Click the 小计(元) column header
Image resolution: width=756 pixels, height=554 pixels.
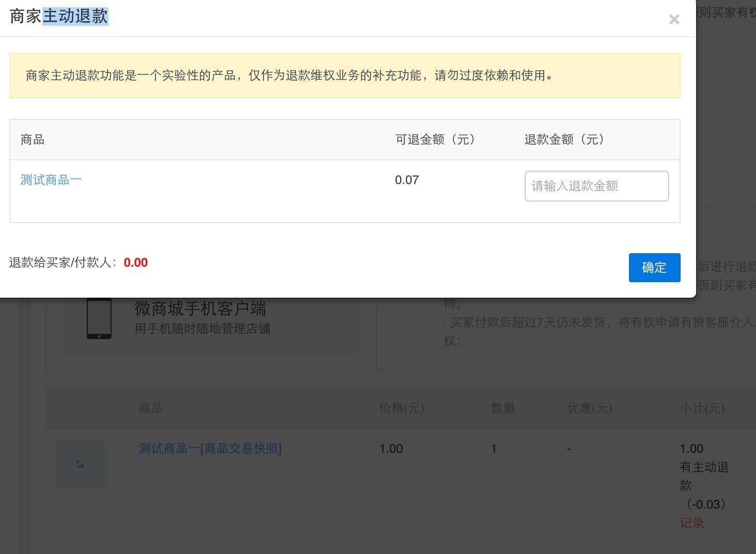702,408
